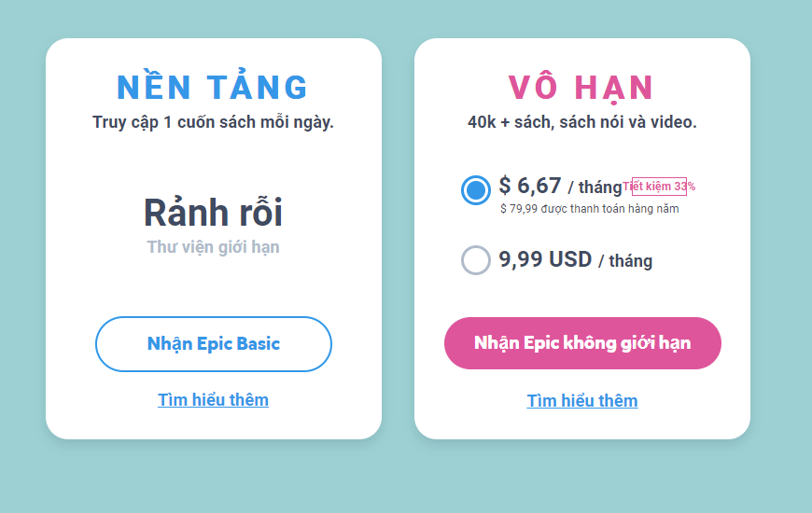Image resolution: width=812 pixels, height=513 pixels.
Task: Choose the 9,99 USD monthly radio button
Action: point(476,259)
